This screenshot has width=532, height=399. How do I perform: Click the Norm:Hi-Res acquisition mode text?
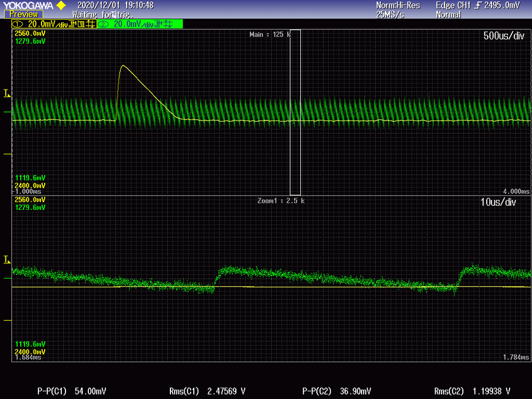pos(398,5)
